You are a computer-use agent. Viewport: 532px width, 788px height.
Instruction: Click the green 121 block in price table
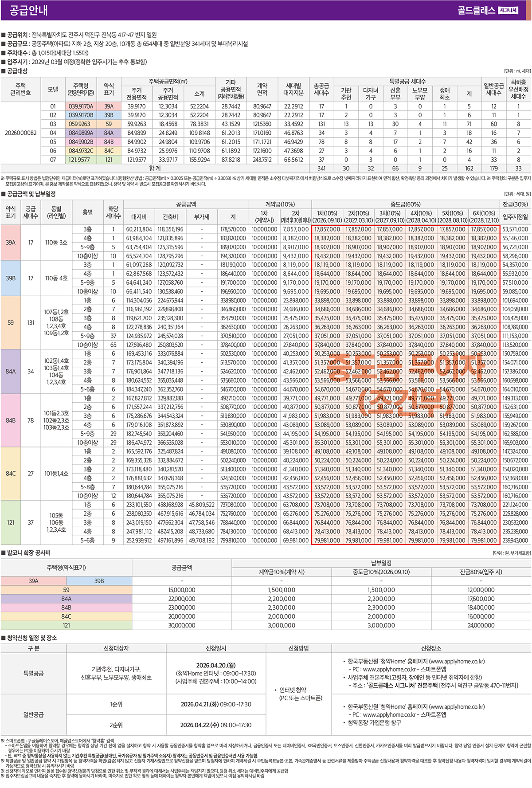point(11,522)
